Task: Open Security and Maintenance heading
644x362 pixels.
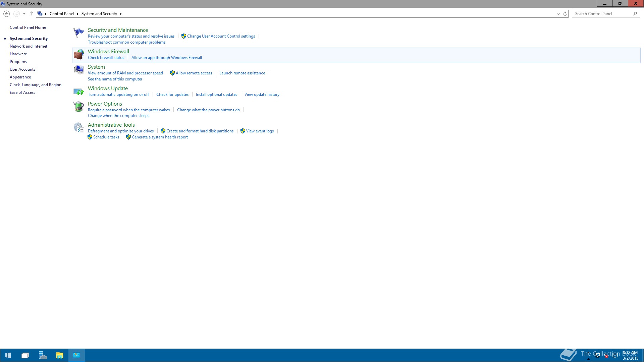Action: pos(118,30)
